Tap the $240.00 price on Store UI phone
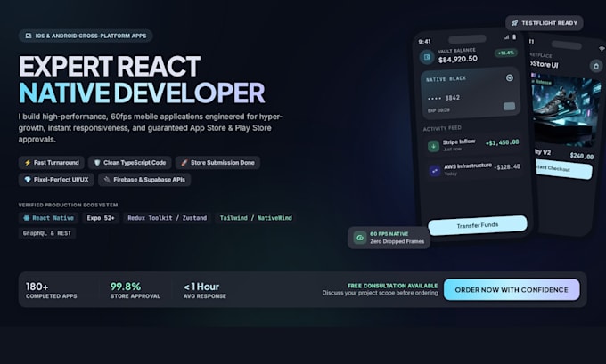Viewport: 606px width, 364px height. 582,156
